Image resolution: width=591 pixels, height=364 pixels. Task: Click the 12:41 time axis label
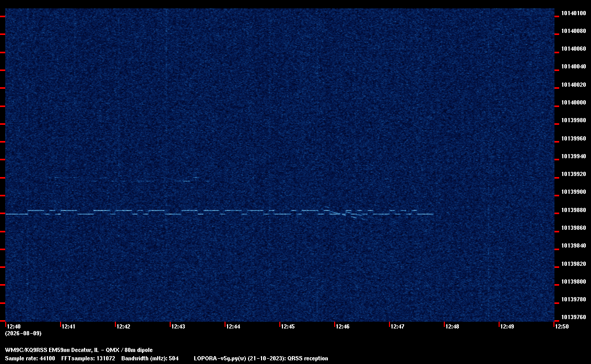coord(68,326)
